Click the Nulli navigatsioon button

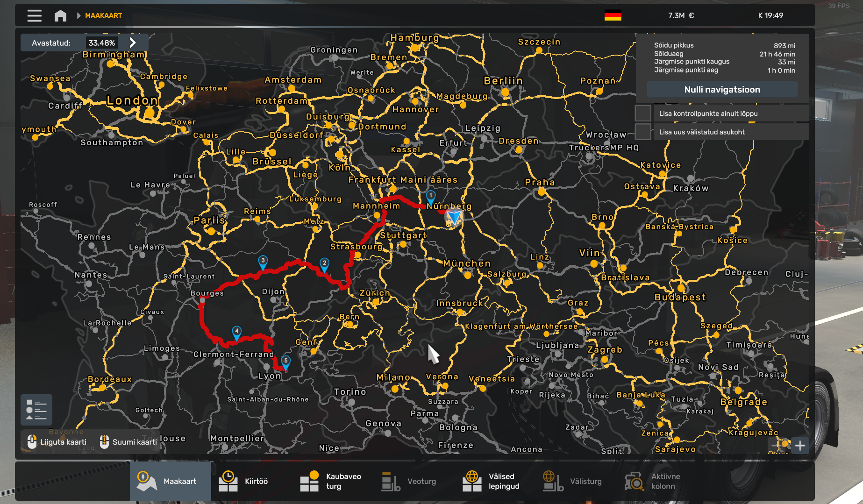[722, 89]
